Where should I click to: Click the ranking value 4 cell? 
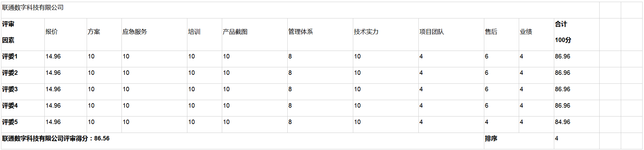click(x=557, y=138)
